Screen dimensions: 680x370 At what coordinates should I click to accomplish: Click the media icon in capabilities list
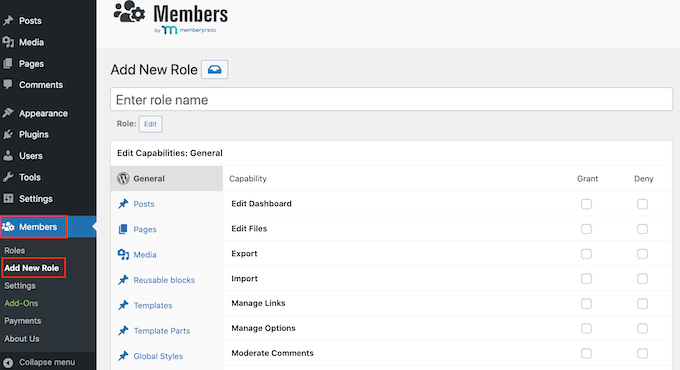click(123, 254)
